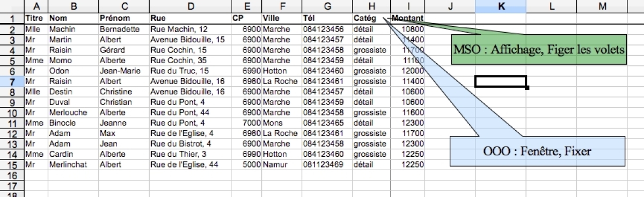This screenshot has height=197, width=644.
Task: Select column header A
Action: pos(35,6)
